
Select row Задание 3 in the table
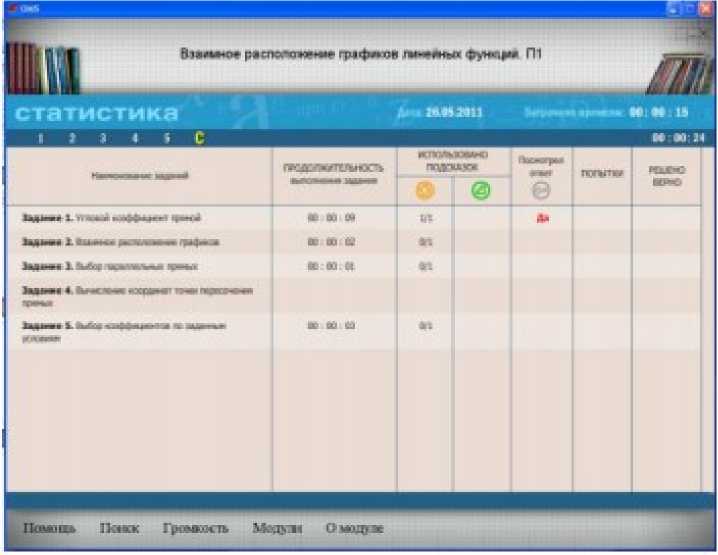[354, 266]
